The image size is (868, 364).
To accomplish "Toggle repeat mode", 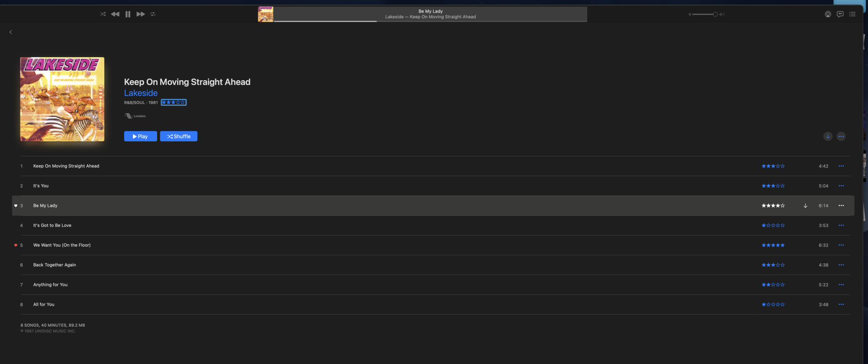I will coord(153,14).
